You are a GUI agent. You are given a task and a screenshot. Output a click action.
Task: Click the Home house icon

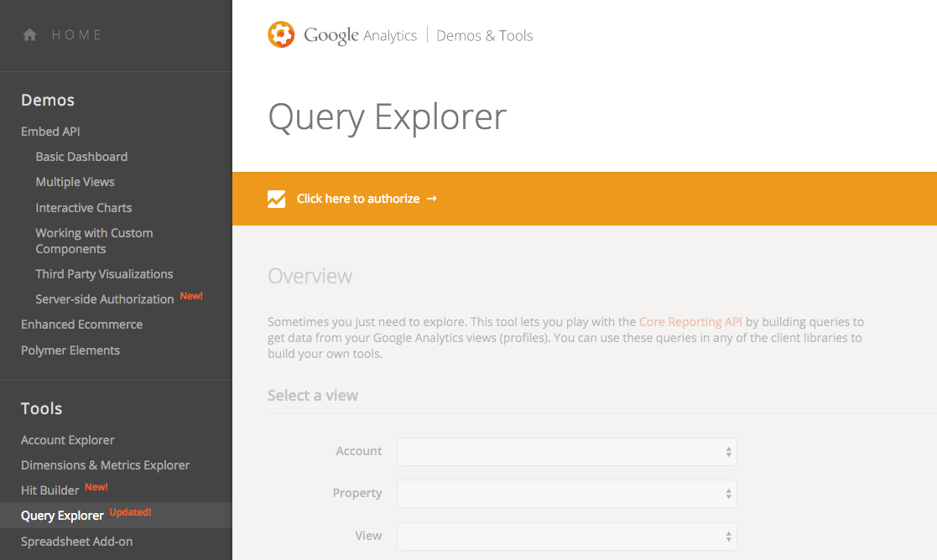click(29, 34)
